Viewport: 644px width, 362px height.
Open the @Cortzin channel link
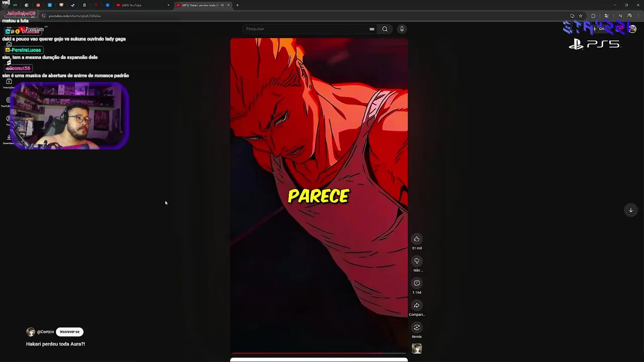pyautogui.click(x=45, y=332)
